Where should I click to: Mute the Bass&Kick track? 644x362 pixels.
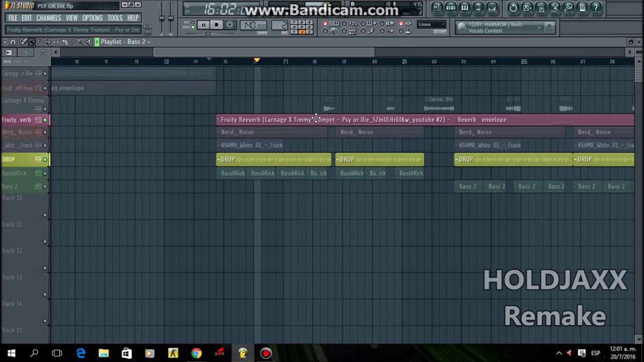pyautogui.click(x=45, y=173)
